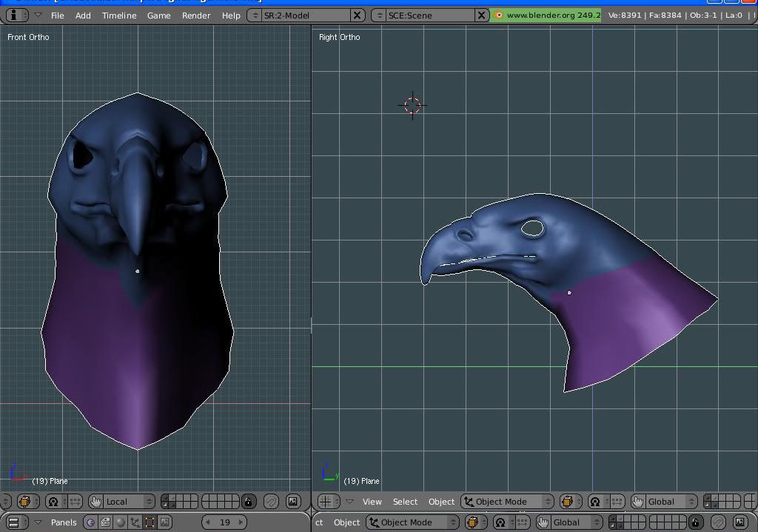The height and width of the screenshot is (532, 758).
Task: Toggle the layer lock padlock in Front Ortho header
Action: click(x=248, y=502)
